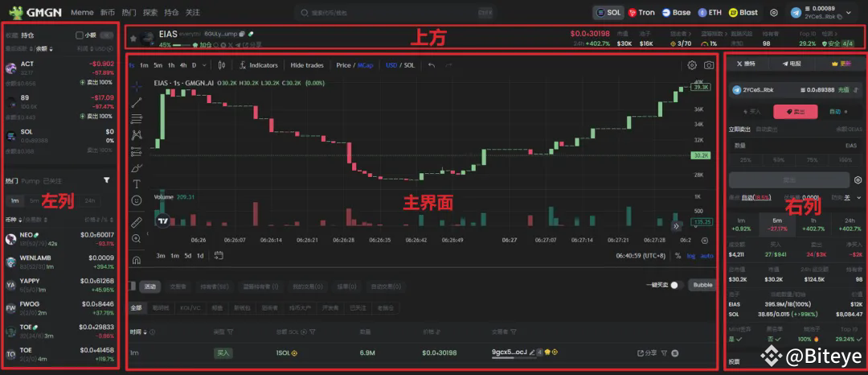868x375 pixels.
Task: Click the Hide trades button
Action: 307,65
